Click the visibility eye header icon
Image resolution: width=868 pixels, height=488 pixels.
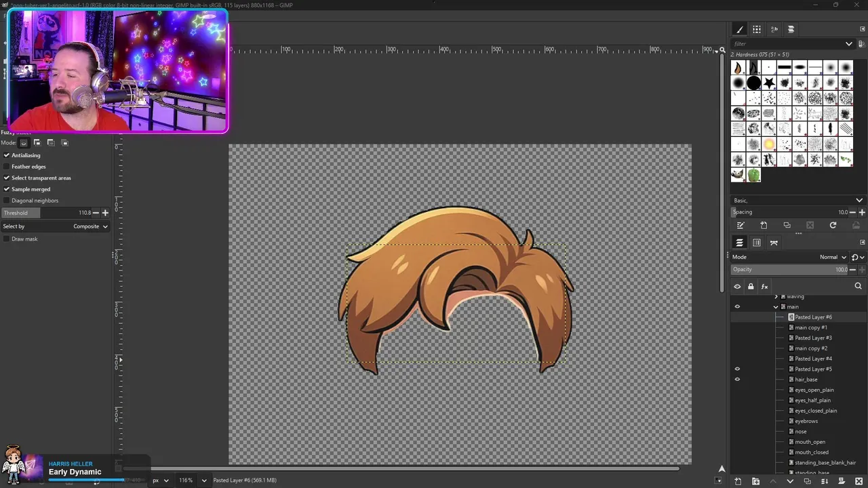pos(737,287)
